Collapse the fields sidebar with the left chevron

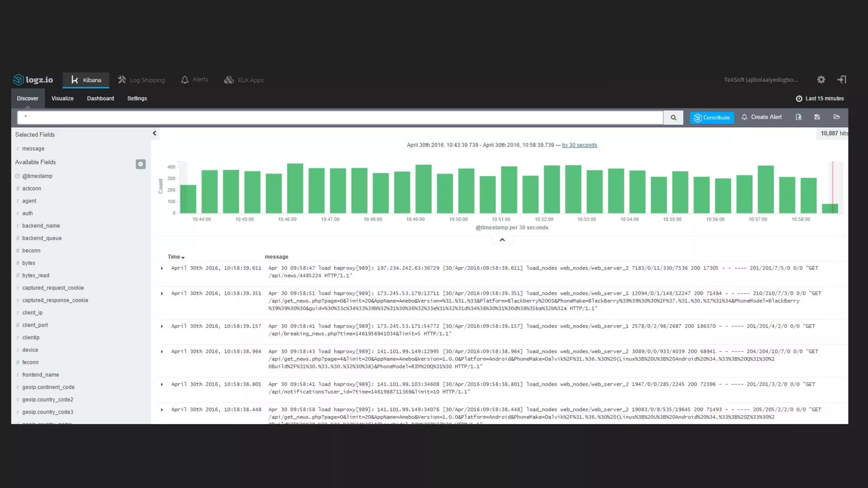(x=154, y=133)
